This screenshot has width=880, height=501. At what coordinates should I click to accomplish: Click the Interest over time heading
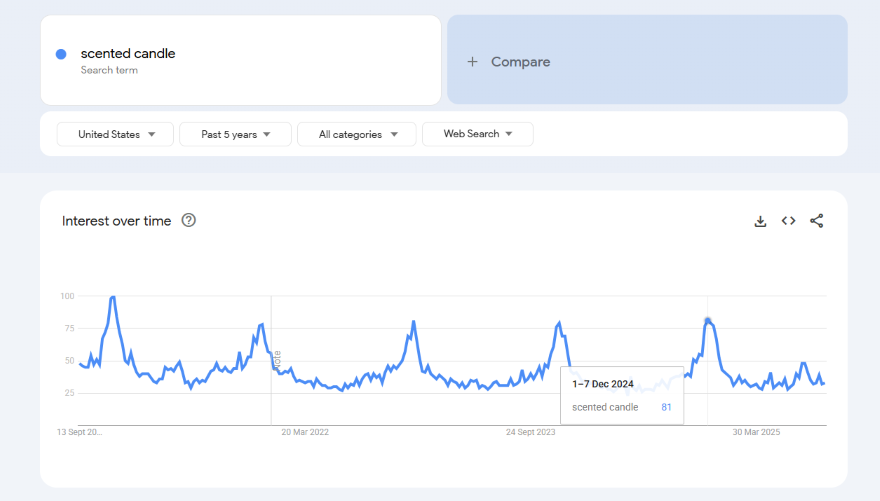[116, 221]
